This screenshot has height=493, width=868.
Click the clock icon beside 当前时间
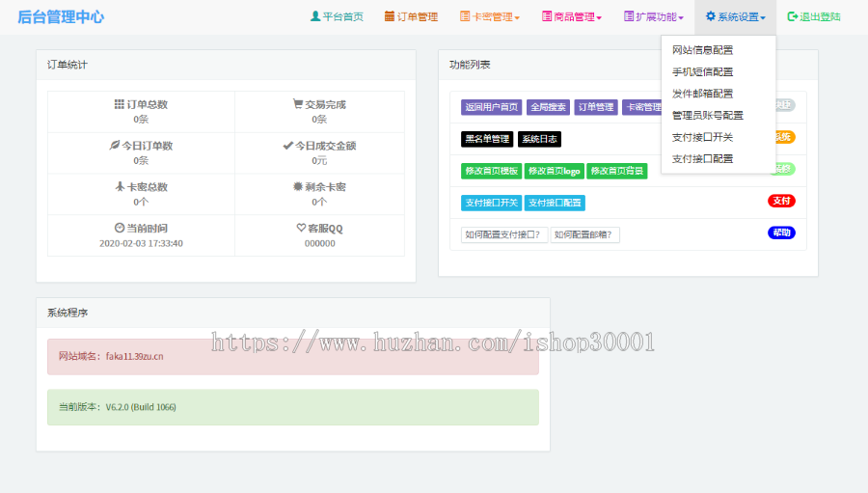(120, 228)
